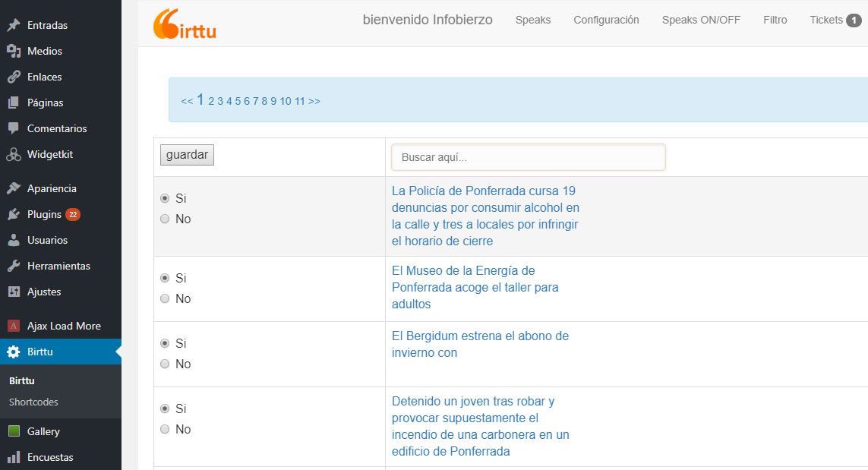
Task: Select No for the Policía de Ponferrada article
Action: pos(165,219)
